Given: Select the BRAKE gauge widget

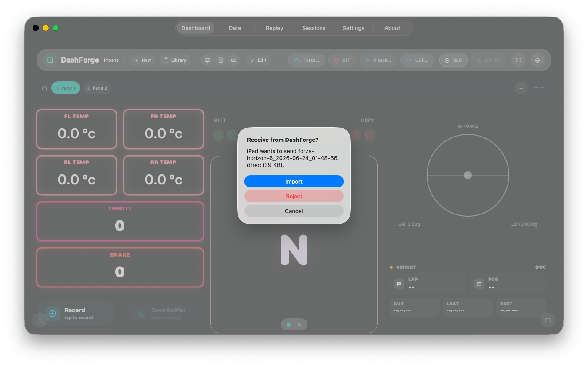Looking at the screenshot, I should (x=120, y=267).
